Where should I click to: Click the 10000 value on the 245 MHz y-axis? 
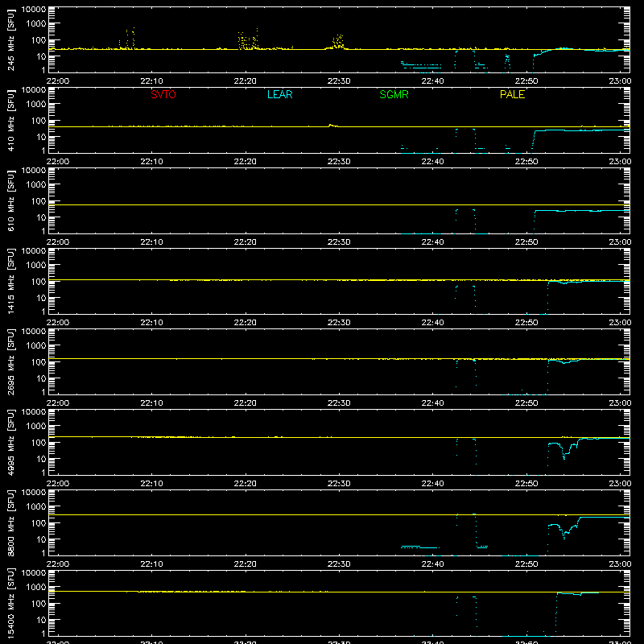[34, 10]
